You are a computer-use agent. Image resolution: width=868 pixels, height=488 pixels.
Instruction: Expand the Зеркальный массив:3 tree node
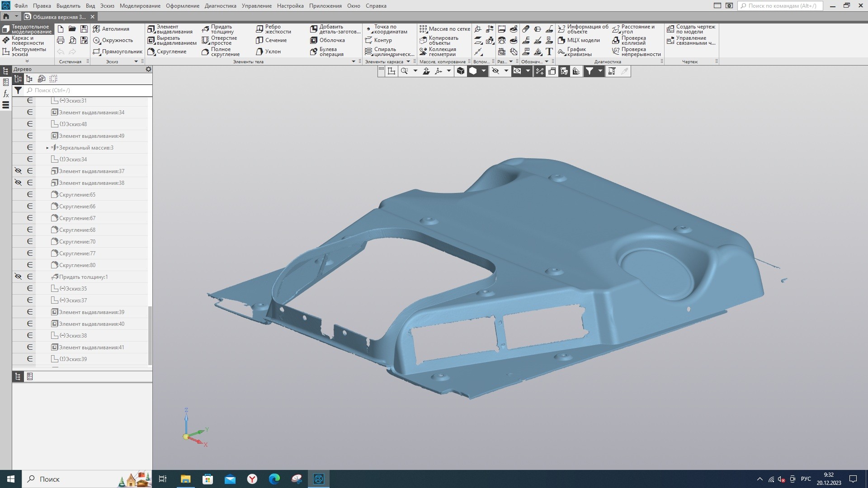coord(47,148)
